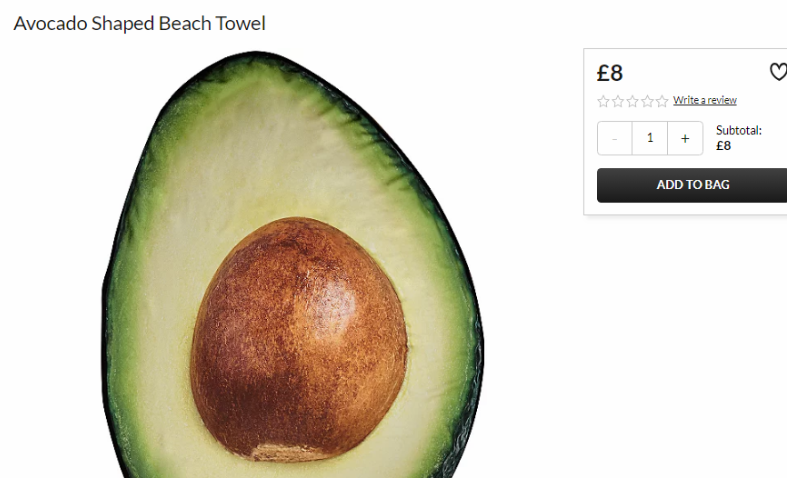Click the Subtotal label text
The height and width of the screenshot is (478, 787).
click(738, 131)
